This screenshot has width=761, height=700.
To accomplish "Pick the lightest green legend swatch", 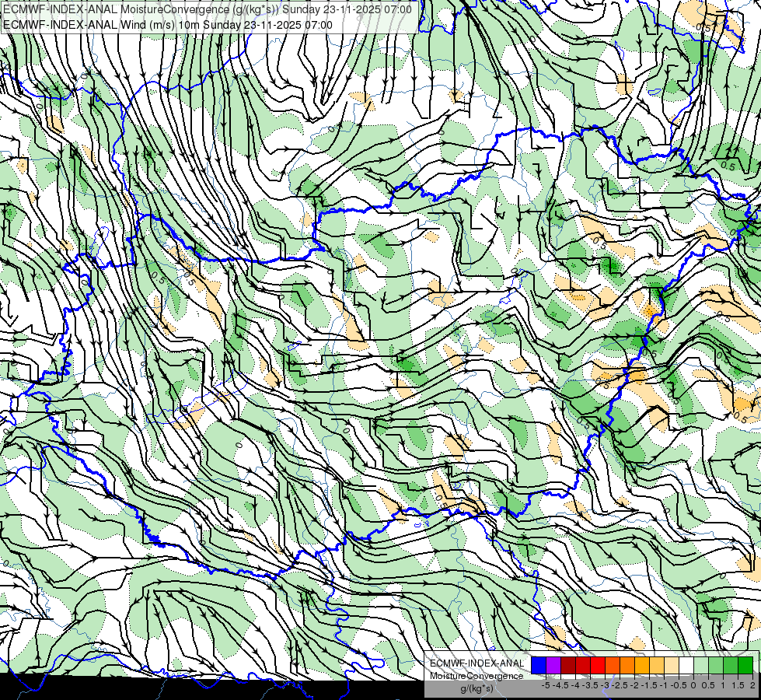I will [701, 666].
